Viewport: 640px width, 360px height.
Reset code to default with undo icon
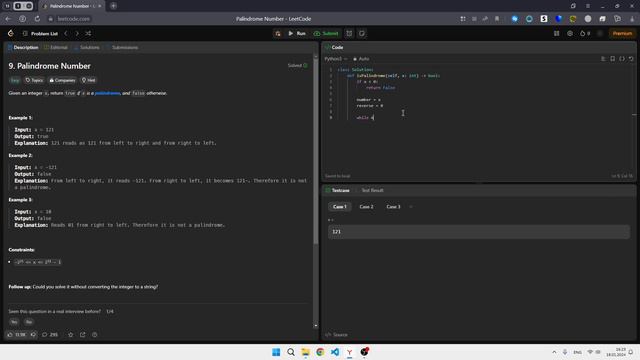click(x=631, y=59)
